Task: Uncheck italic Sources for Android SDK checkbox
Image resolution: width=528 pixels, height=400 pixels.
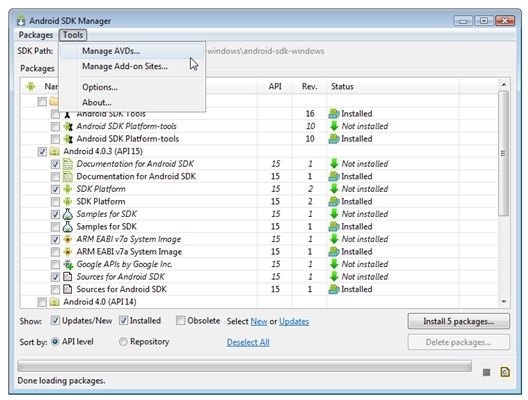Action: pyautogui.click(x=55, y=277)
